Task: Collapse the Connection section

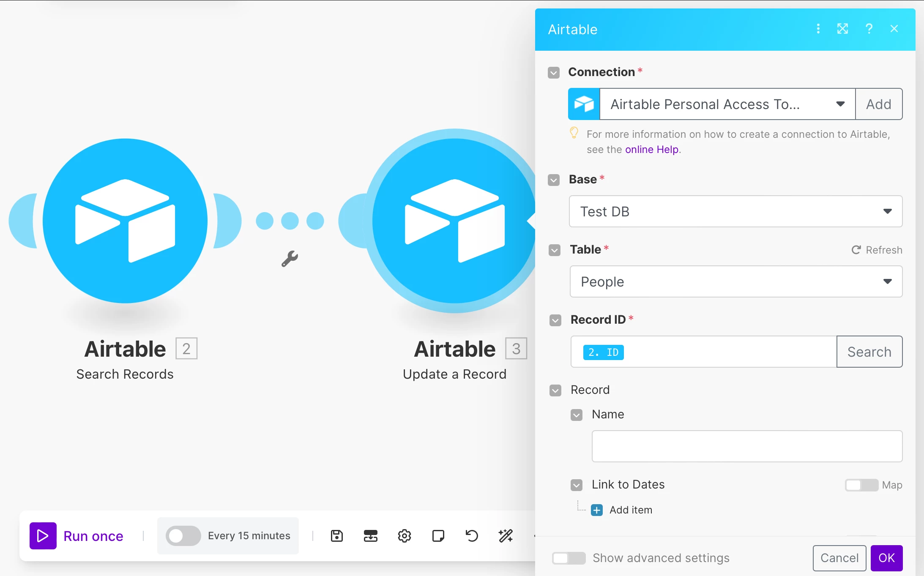Action: [554, 73]
